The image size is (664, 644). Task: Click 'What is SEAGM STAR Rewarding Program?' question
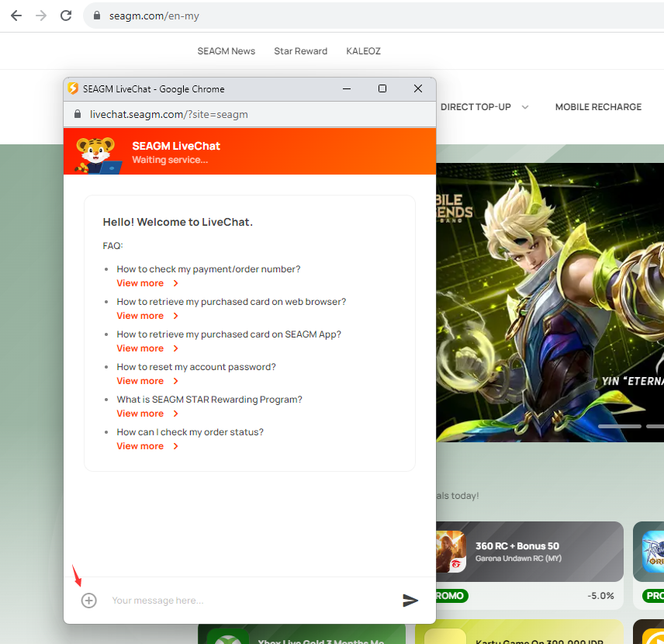209,400
